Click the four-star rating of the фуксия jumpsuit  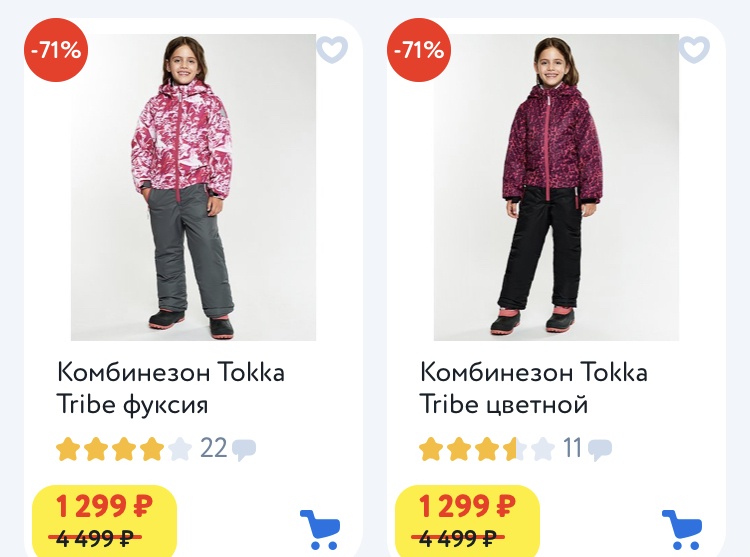124,449
